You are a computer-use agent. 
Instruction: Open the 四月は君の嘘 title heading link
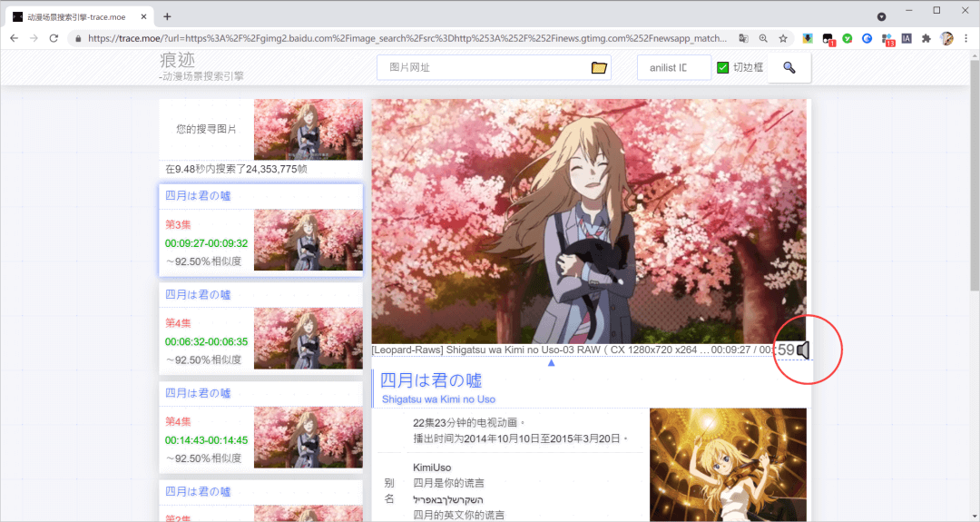tap(431, 380)
